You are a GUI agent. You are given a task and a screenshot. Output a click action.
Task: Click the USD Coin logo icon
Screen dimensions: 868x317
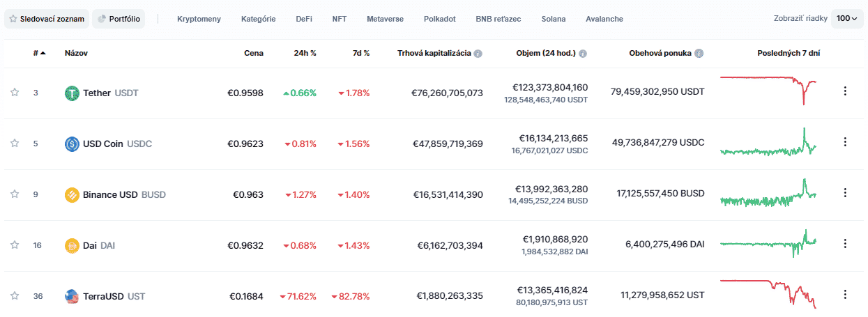pos(72,144)
